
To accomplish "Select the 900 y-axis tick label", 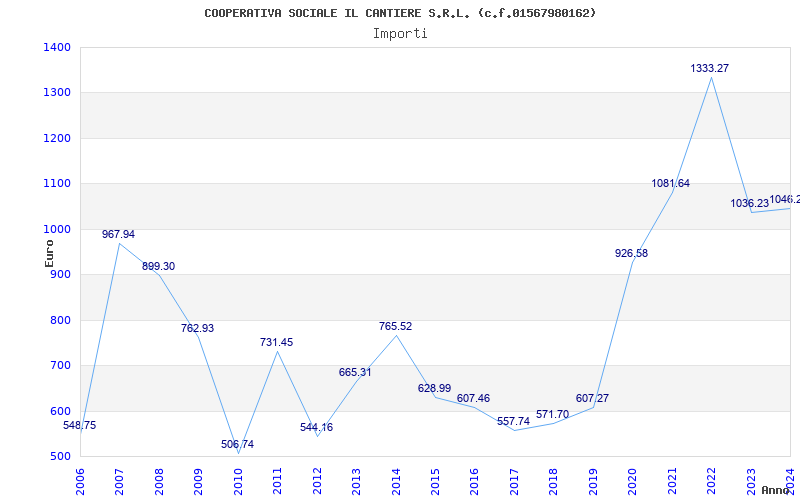I will 60,274.
